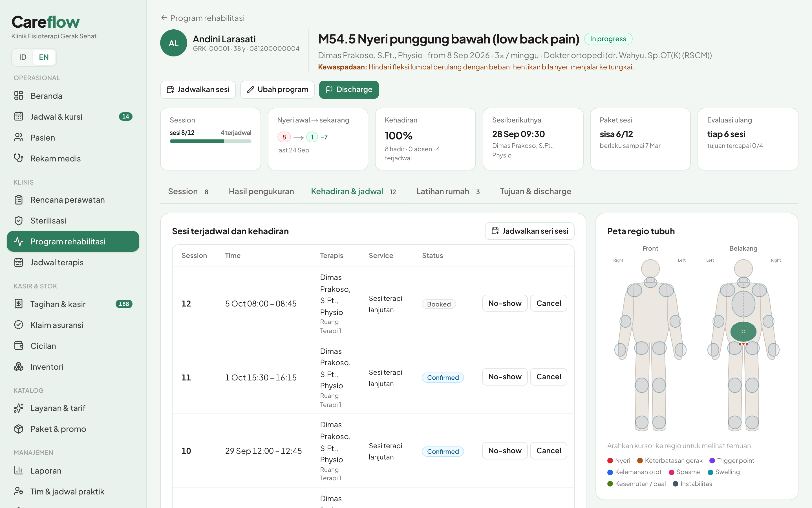The image size is (812, 508).
Task: Click Jadwalkan seri sesi button
Action: pyautogui.click(x=529, y=231)
